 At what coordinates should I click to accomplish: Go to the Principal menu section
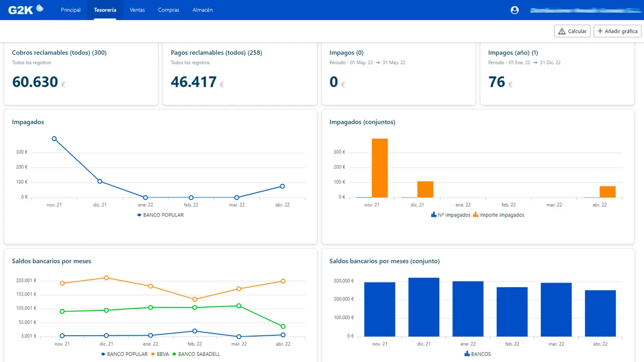[71, 10]
